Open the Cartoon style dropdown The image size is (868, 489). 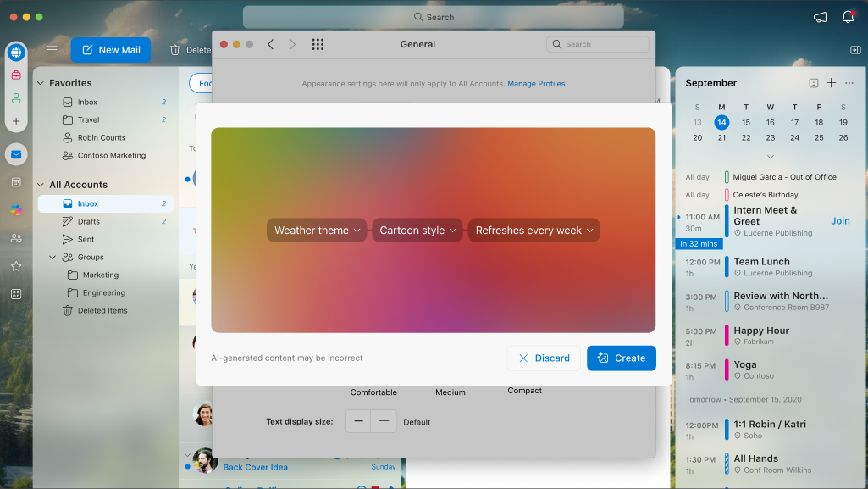417,230
